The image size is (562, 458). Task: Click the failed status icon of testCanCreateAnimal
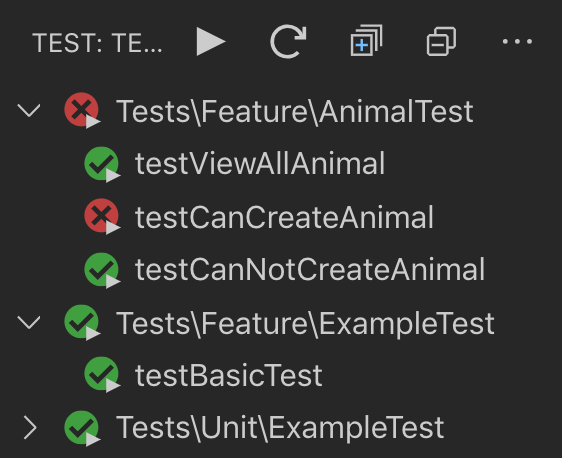102,216
